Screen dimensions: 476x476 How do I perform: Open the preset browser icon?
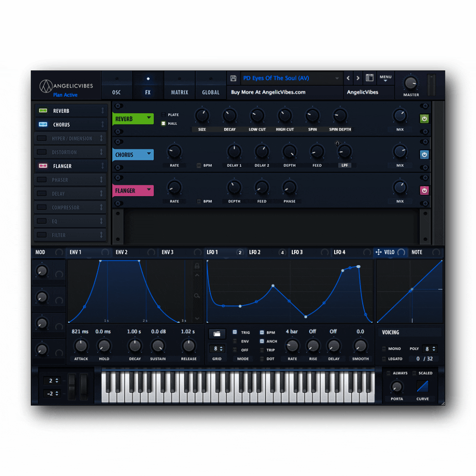tap(369, 78)
